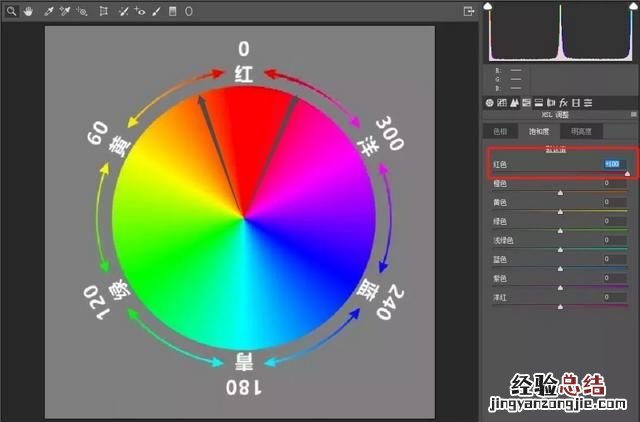Open the Effects (fx) panel icon
Screen dimensions: 640x422
coord(564,102)
